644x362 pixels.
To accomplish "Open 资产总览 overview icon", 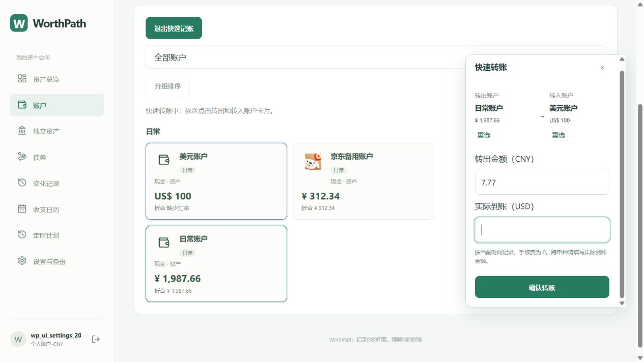I will tap(22, 78).
